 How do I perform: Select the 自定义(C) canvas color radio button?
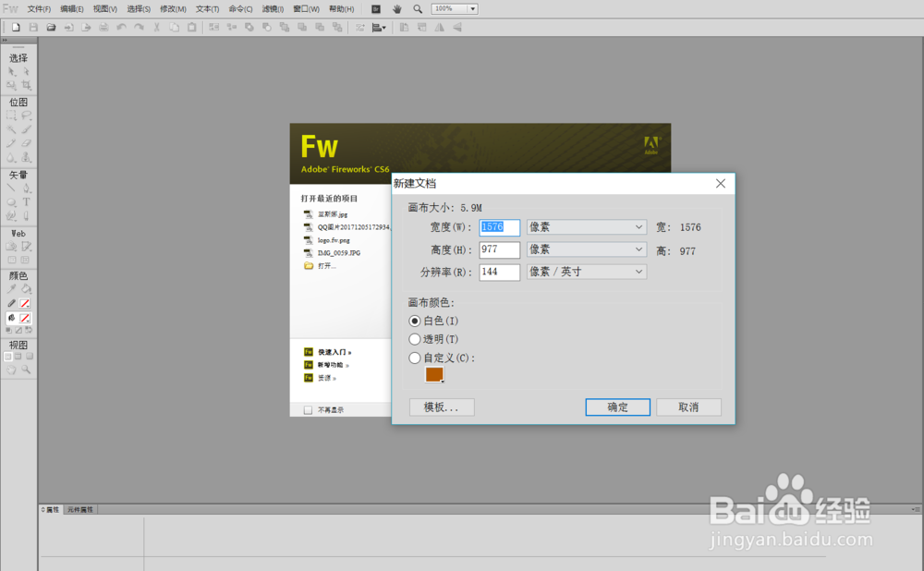click(x=414, y=358)
